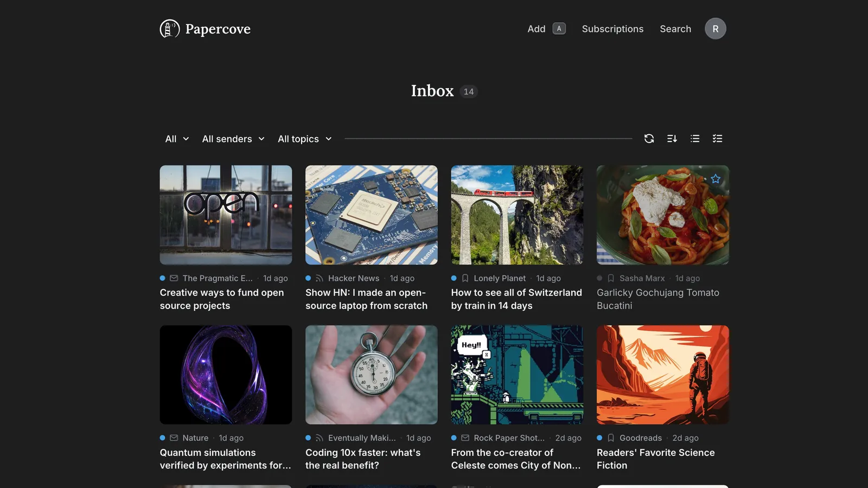Screen dimensions: 868x488
Task: Open Search in top navigation
Action: point(675,29)
